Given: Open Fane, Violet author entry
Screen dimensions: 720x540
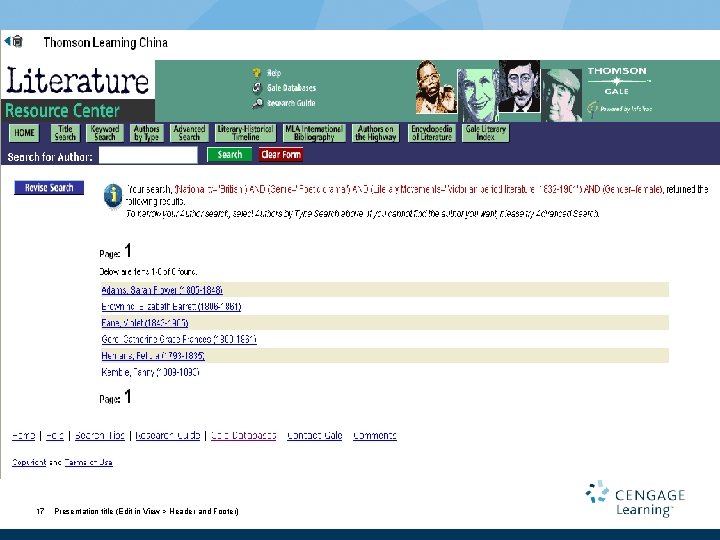Looking at the screenshot, I should [145, 323].
